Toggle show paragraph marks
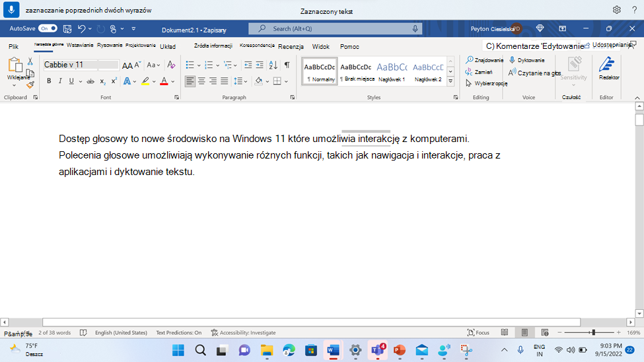The image size is (644, 362). (287, 65)
